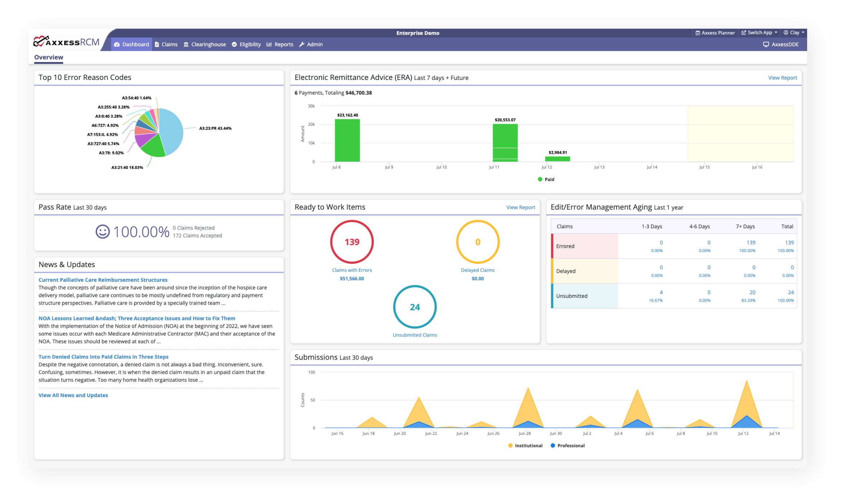Click the Admin wrench icon

[x=302, y=44]
